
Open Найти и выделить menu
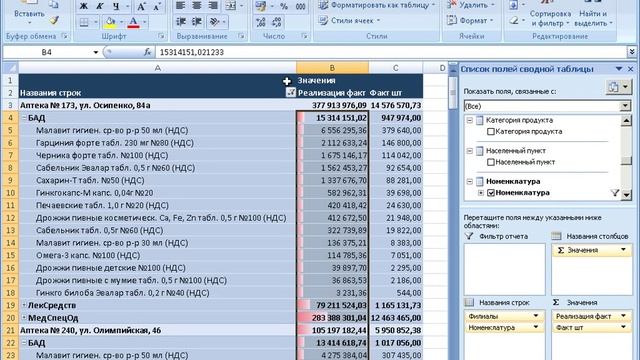593,18
